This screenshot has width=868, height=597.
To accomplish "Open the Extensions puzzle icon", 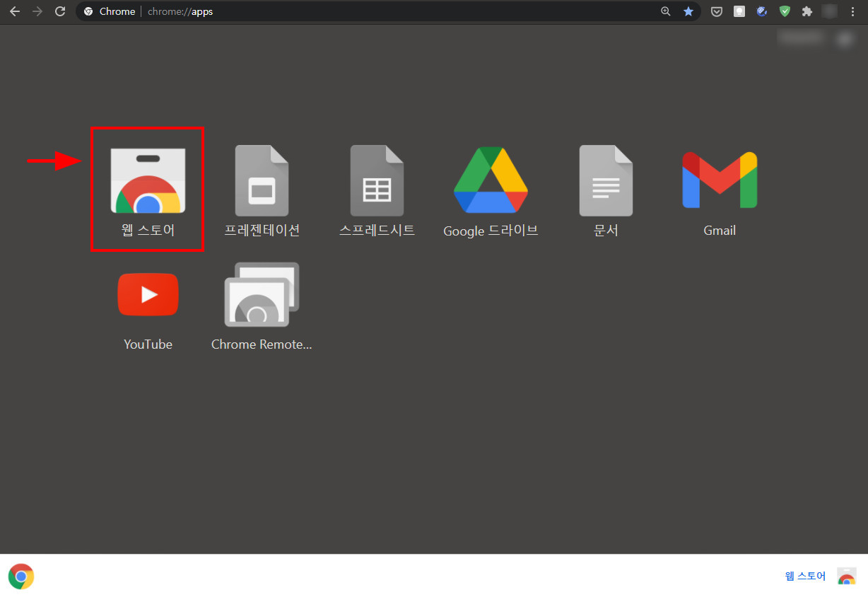I will (x=807, y=11).
